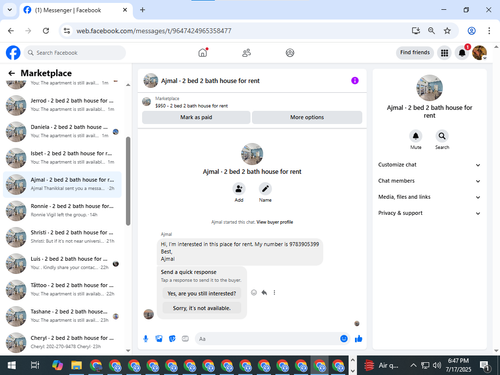
Task: Send a voice clip microphone icon
Action: coord(146,339)
